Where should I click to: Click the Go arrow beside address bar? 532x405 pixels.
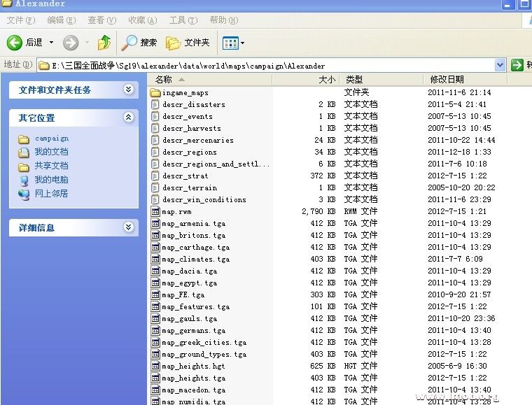click(517, 65)
